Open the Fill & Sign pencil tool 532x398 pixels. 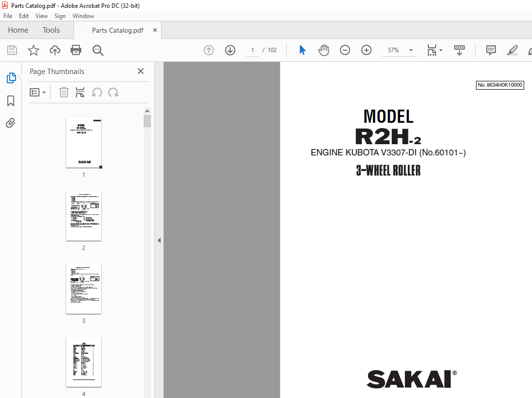[x=512, y=50]
